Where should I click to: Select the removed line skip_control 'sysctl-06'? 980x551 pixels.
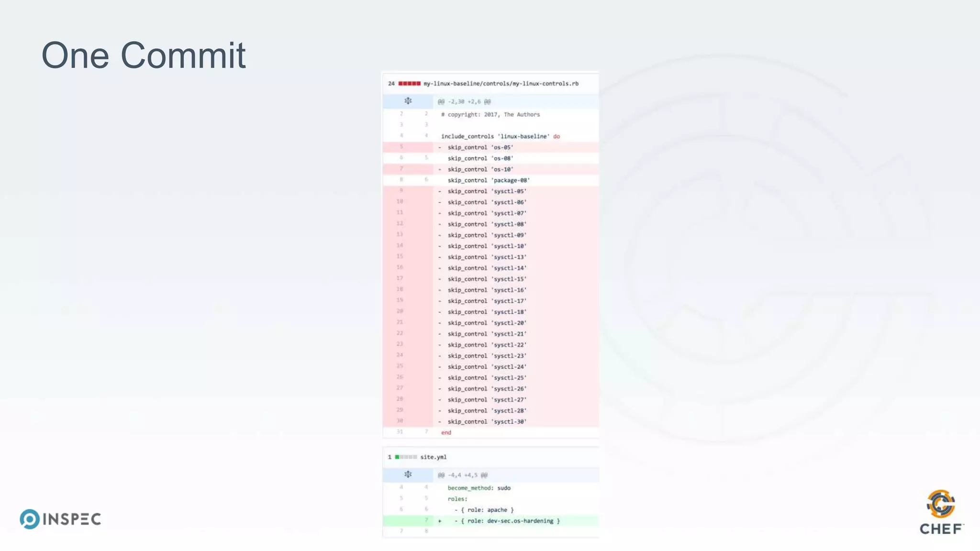tap(490, 202)
